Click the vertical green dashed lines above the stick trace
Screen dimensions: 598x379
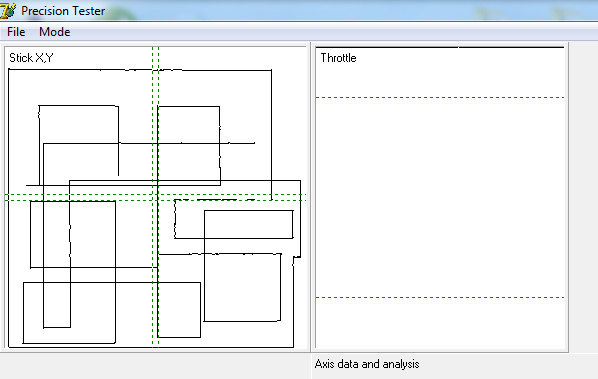click(156, 58)
